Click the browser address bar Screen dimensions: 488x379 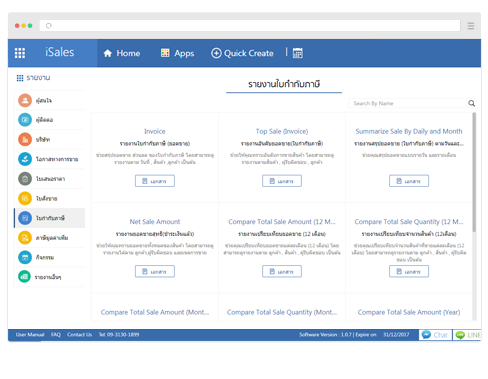[x=250, y=26]
